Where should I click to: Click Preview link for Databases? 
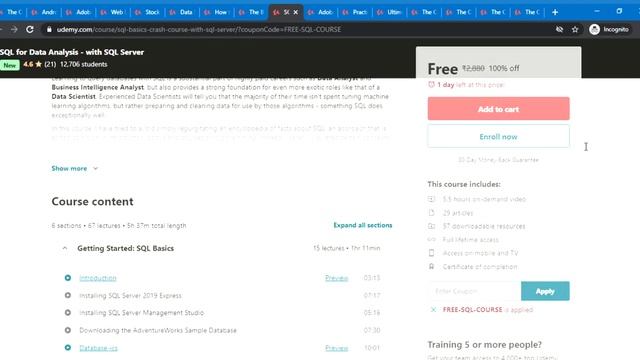pyautogui.click(x=336, y=348)
